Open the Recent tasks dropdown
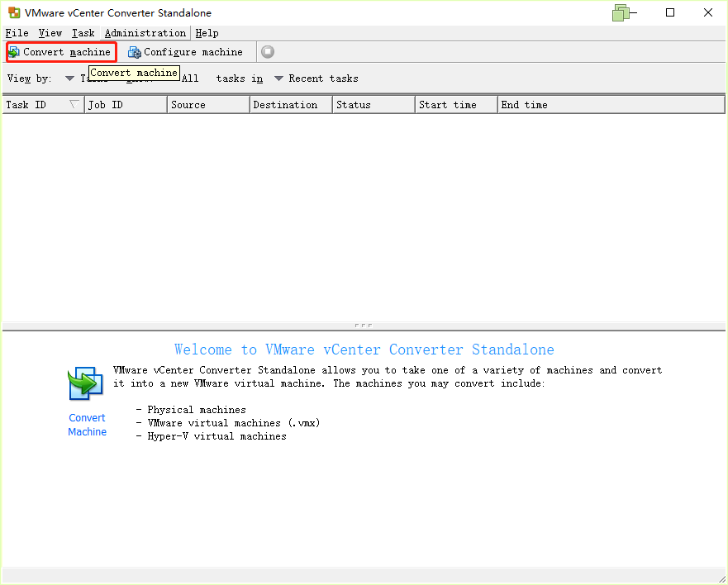 click(x=316, y=78)
